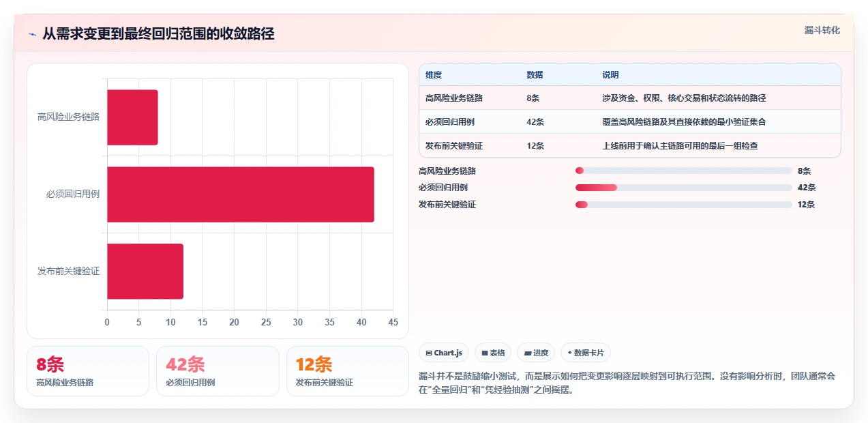Click the chart y-axis label 必须回归用例
The width and height of the screenshot is (868, 423).
click(72, 194)
